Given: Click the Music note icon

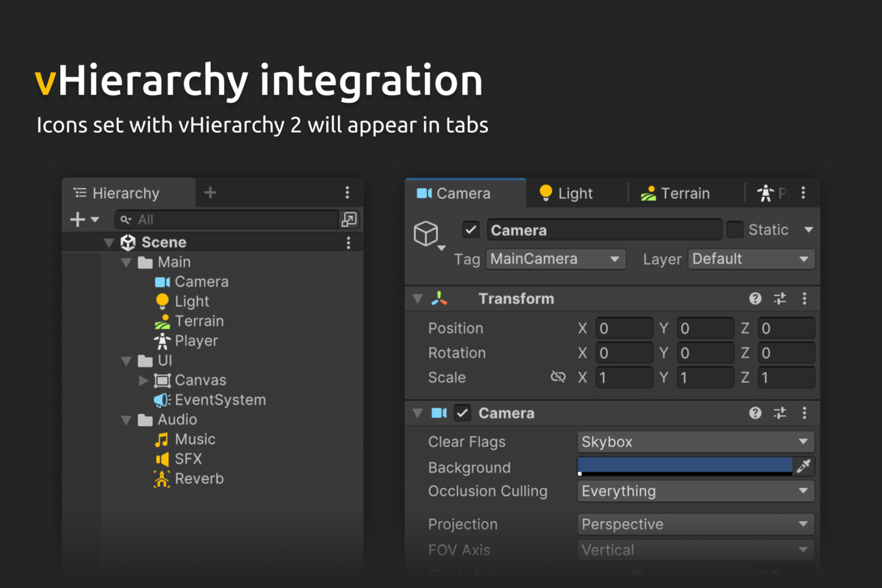Looking at the screenshot, I should (x=162, y=440).
